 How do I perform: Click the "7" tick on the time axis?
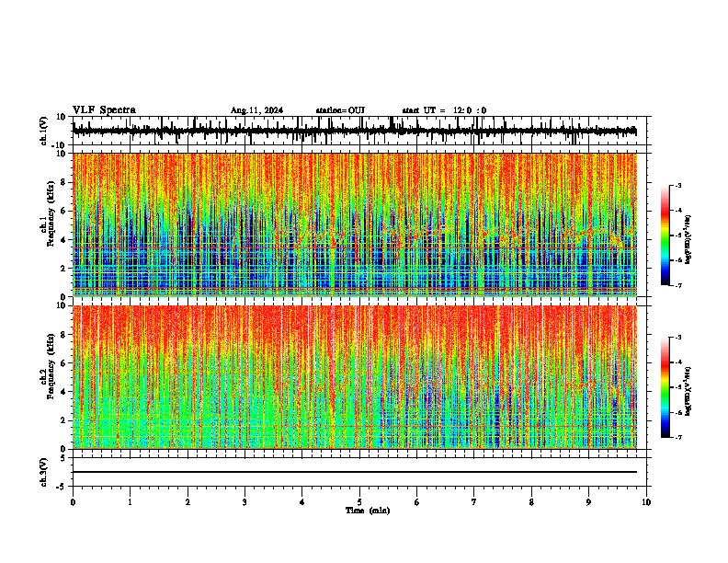[x=474, y=502]
